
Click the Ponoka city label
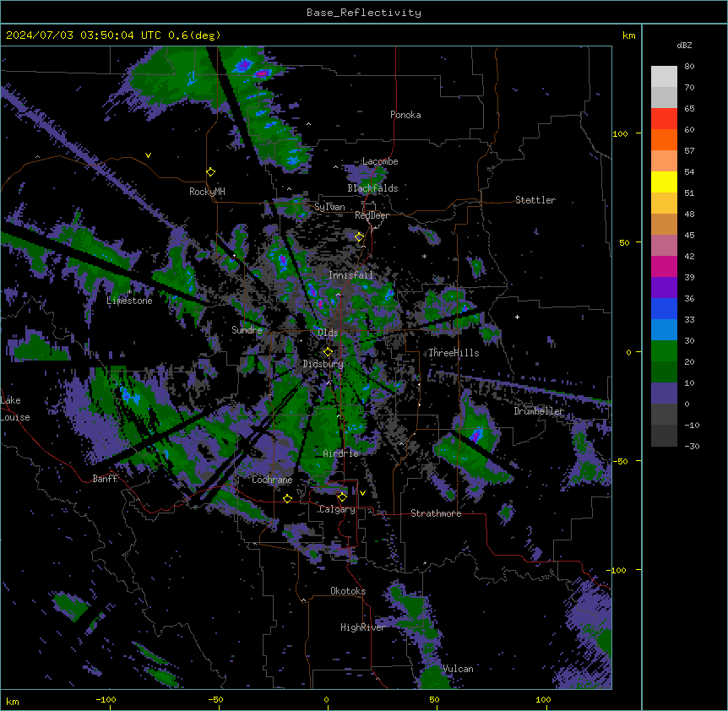(405, 115)
